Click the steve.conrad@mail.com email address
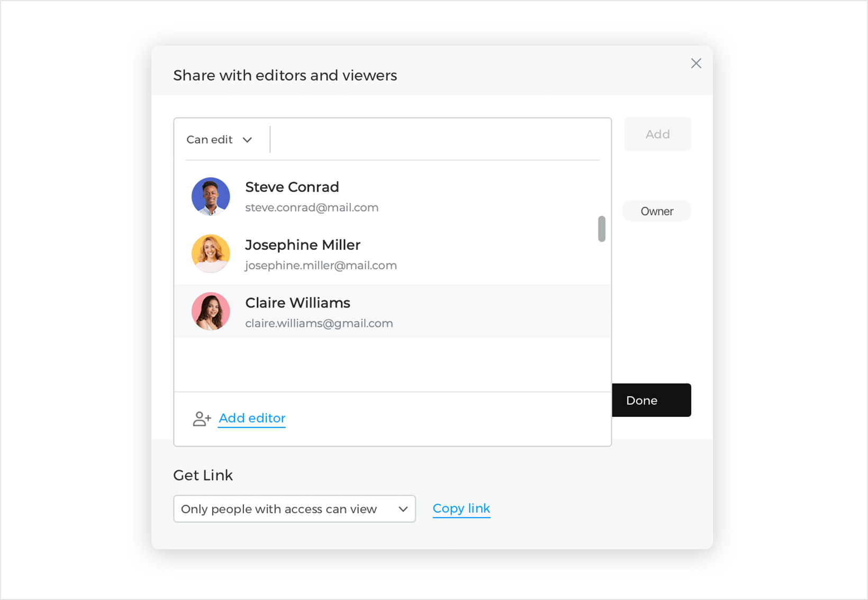This screenshot has width=868, height=600. point(312,208)
